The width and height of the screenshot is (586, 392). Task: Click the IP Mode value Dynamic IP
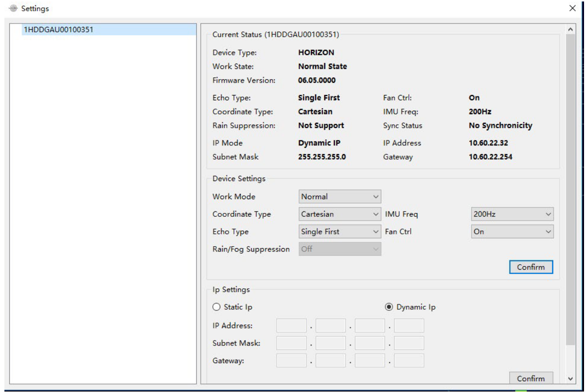point(319,143)
